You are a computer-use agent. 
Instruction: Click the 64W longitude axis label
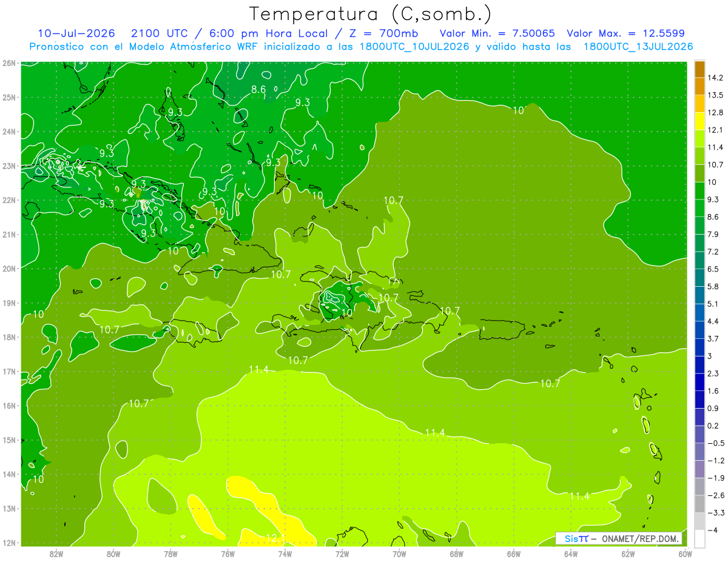[x=571, y=554]
